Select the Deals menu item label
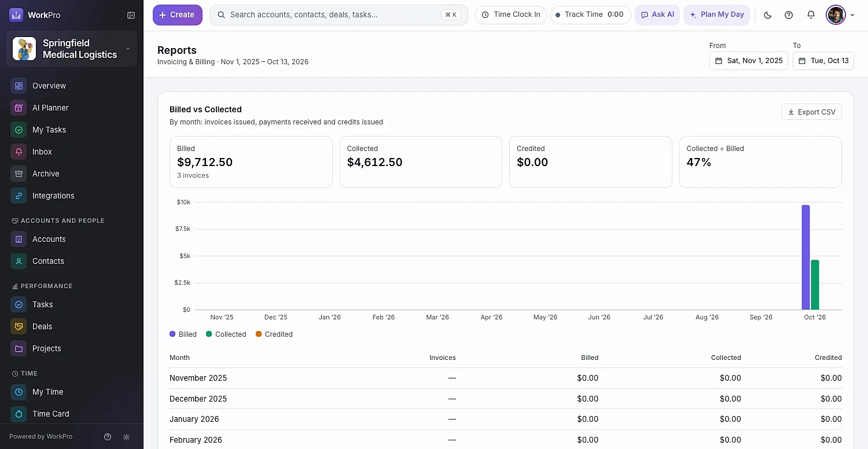 click(42, 326)
